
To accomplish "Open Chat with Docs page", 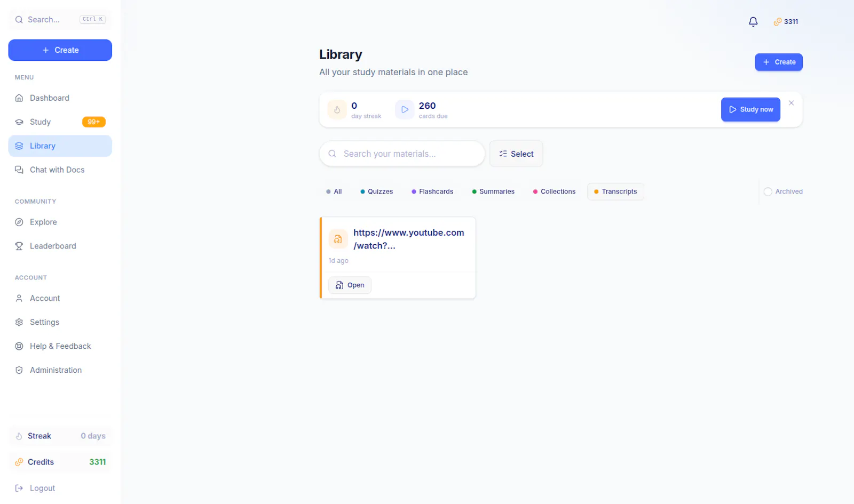I will pyautogui.click(x=60, y=170).
